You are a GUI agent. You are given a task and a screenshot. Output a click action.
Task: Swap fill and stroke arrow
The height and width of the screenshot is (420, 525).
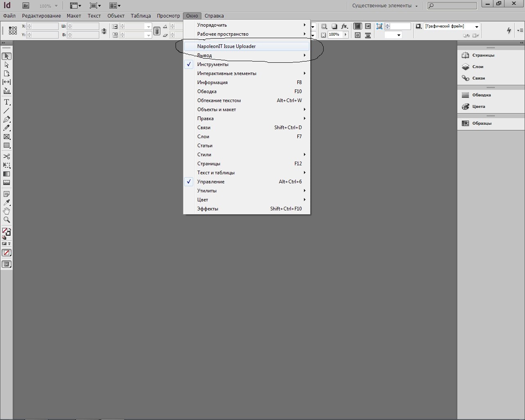point(9,229)
